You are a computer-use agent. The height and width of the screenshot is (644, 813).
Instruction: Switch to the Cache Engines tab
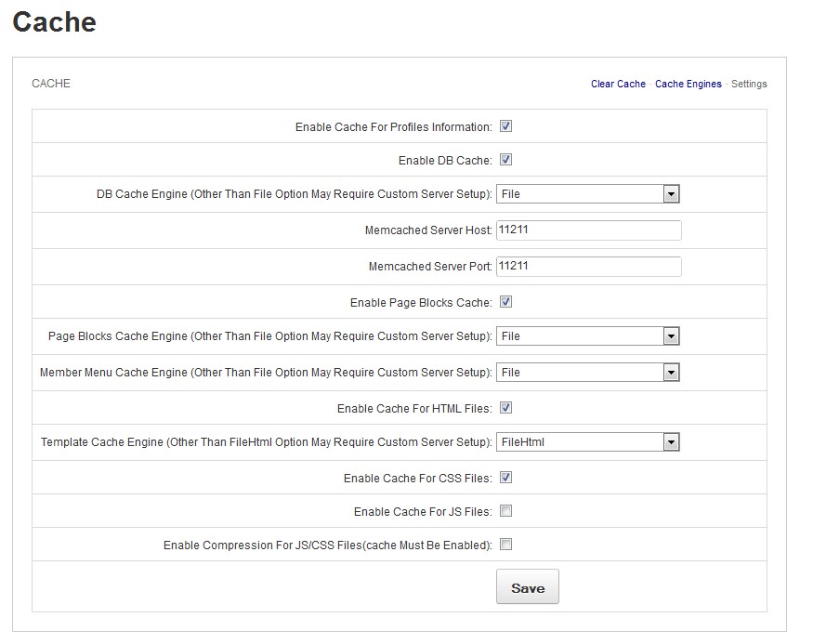tap(688, 85)
